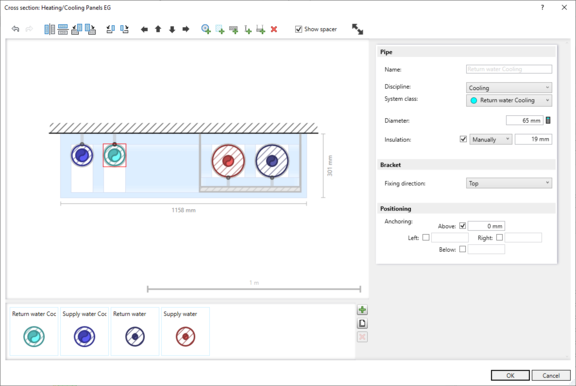The height and width of the screenshot is (386, 576).
Task: Click the Bracket section header
Action: 466,165
